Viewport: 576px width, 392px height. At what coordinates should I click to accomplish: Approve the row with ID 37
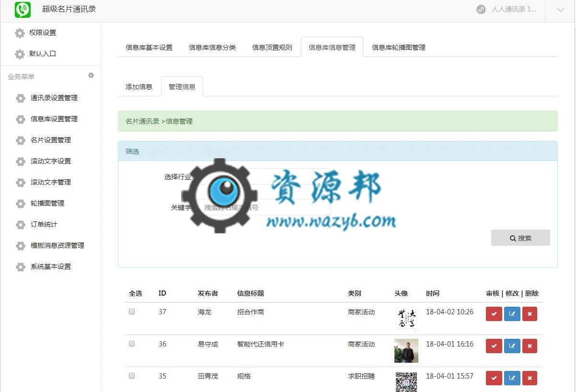point(494,314)
